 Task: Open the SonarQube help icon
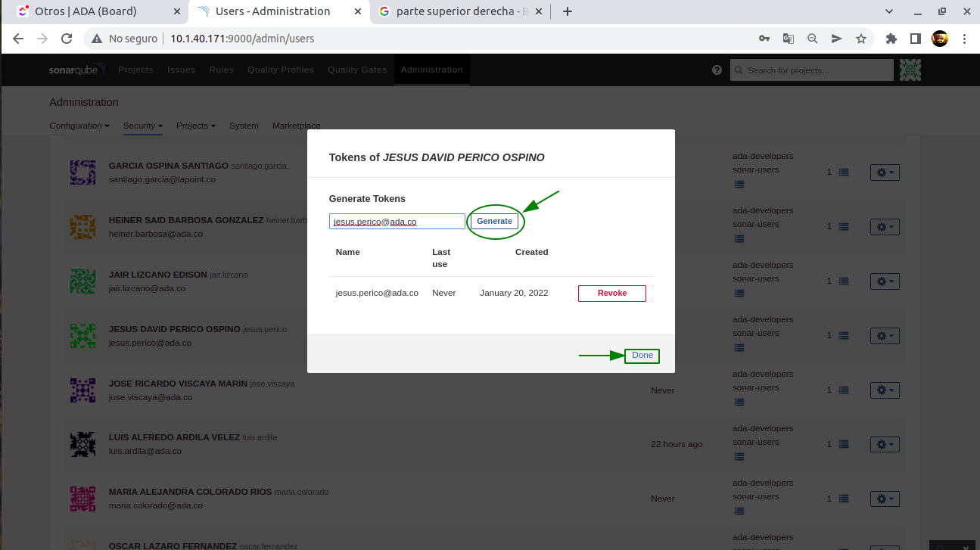click(x=717, y=70)
